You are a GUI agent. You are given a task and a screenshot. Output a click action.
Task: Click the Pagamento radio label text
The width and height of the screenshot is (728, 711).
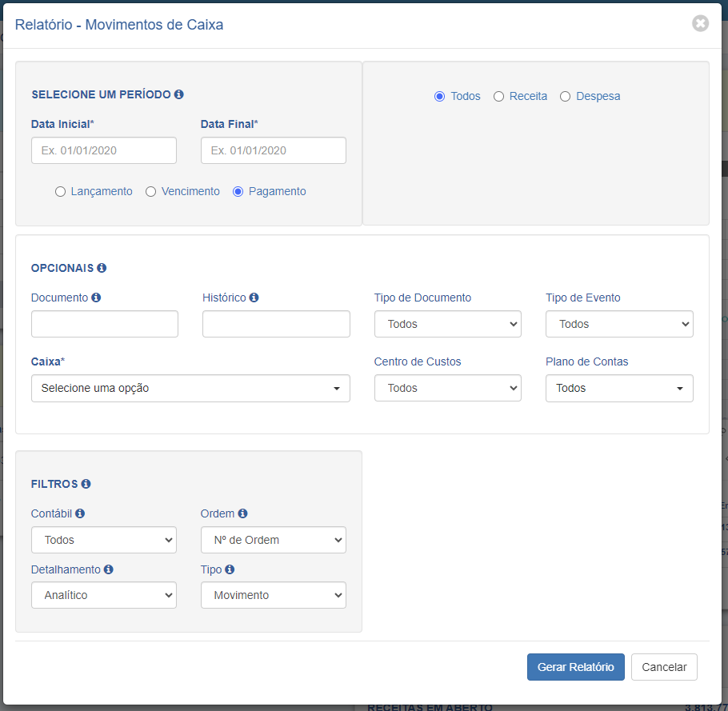[x=277, y=191]
